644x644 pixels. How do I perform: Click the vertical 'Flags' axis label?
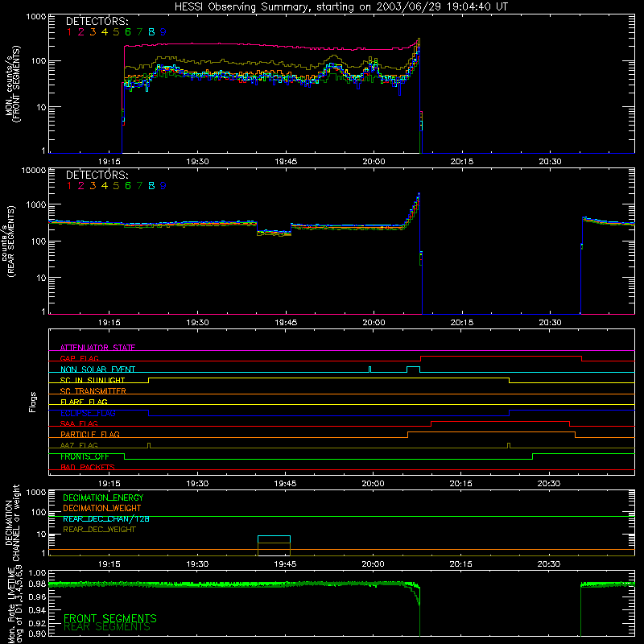click(x=32, y=402)
